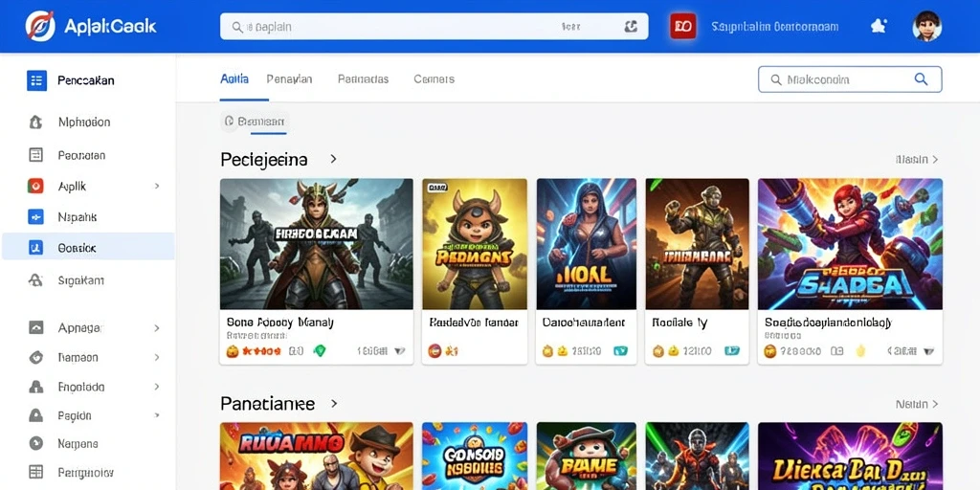Click the Pegidn sidebar icon
Viewport: 980px width, 490px height.
(x=36, y=415)
